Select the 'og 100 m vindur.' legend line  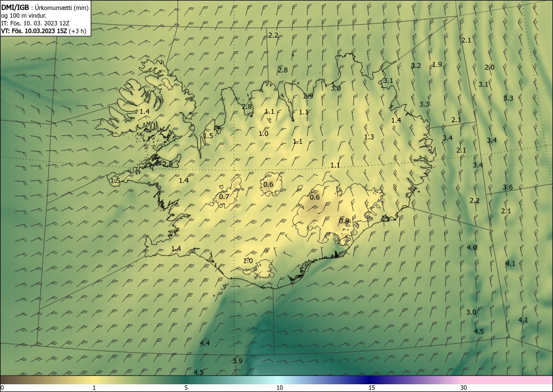pos(24,15)
